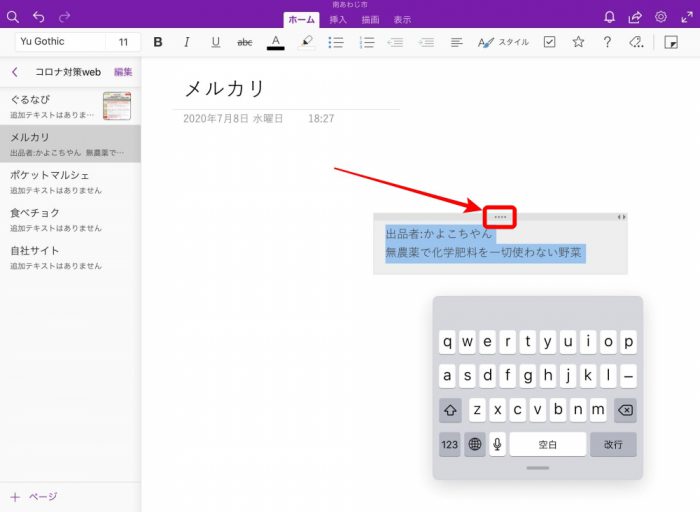Open the Yu Gothic font box
Viewport: 700px width, 512px height.
click(61, 42)
